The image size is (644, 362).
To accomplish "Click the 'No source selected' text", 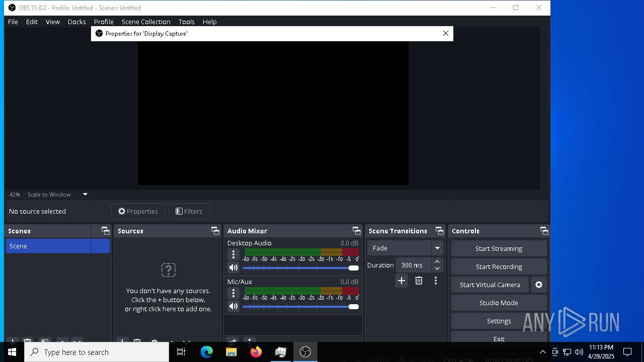I will click(37, 211).
